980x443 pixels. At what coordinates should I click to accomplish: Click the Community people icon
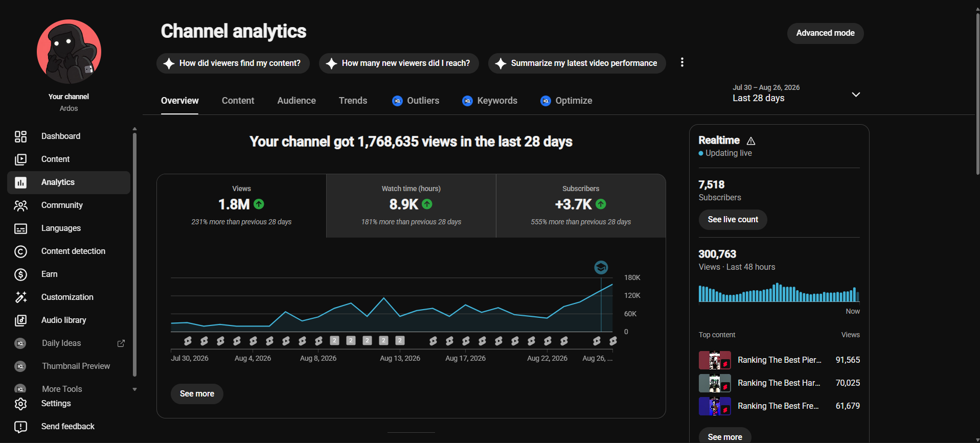(x=20, y=205)
